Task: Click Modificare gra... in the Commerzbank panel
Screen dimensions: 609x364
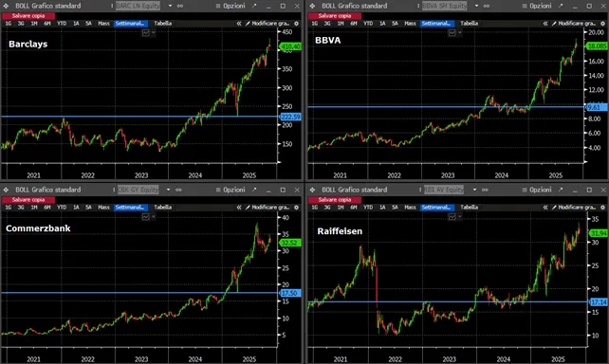Action: 268,208
